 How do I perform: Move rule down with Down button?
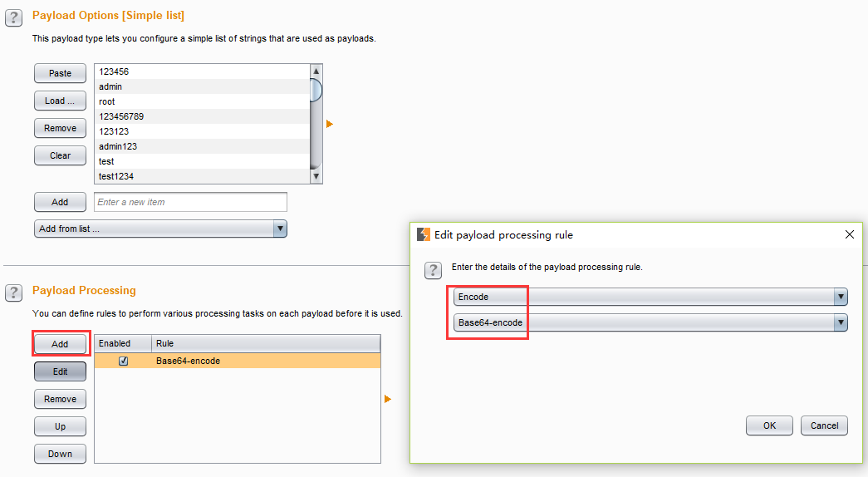pos(61,454)
